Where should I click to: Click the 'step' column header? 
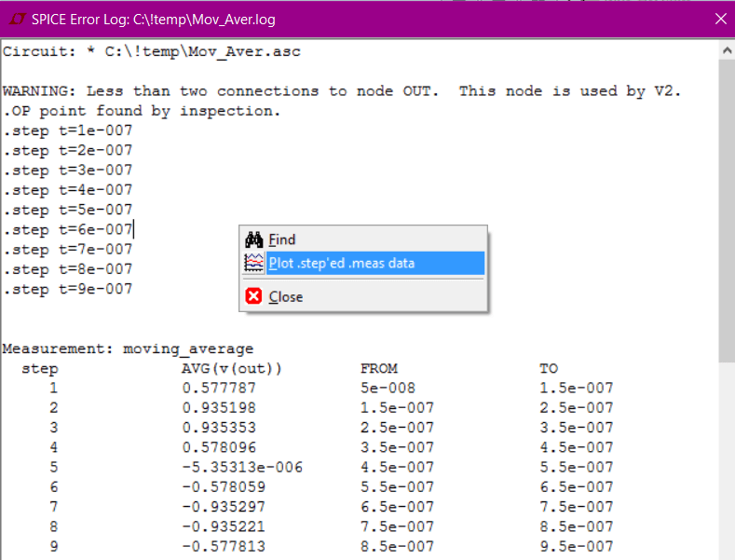[40, 369]
